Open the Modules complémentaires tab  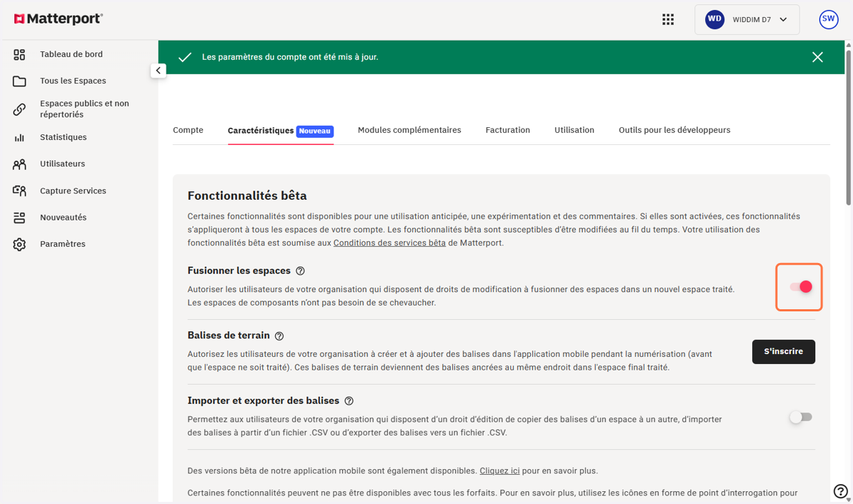click(x=409, y=130)
